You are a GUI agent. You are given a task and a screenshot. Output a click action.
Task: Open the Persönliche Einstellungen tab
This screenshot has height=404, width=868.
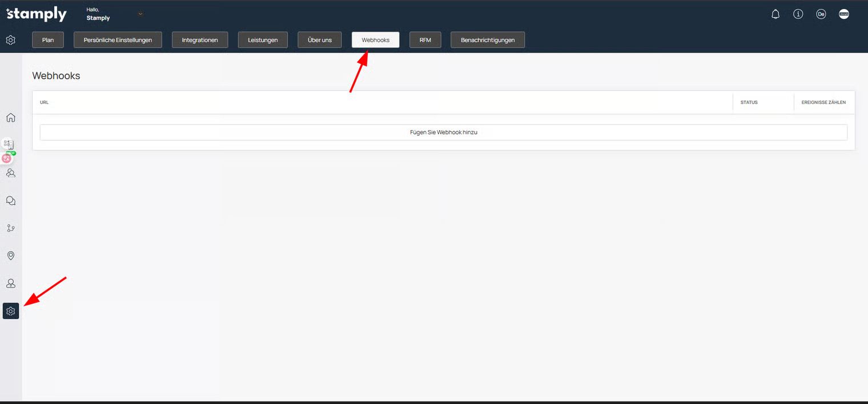pyautogui.click(x=118, y=40)
